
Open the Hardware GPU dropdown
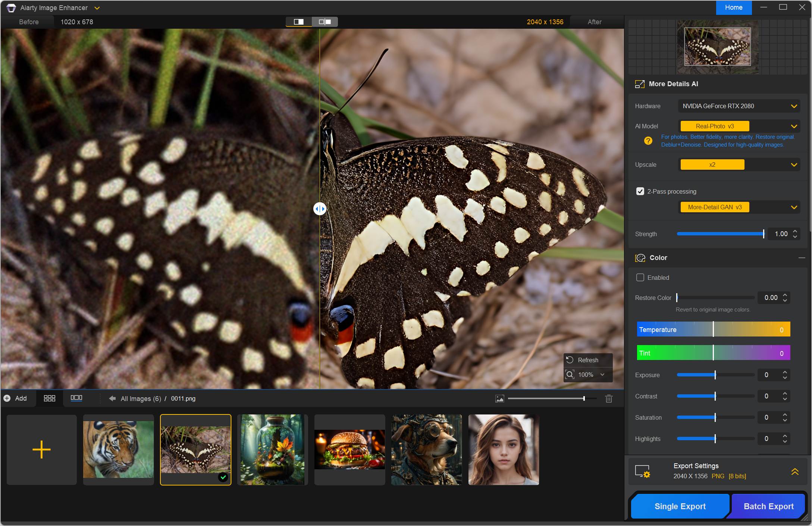click(x=794, y=106)
